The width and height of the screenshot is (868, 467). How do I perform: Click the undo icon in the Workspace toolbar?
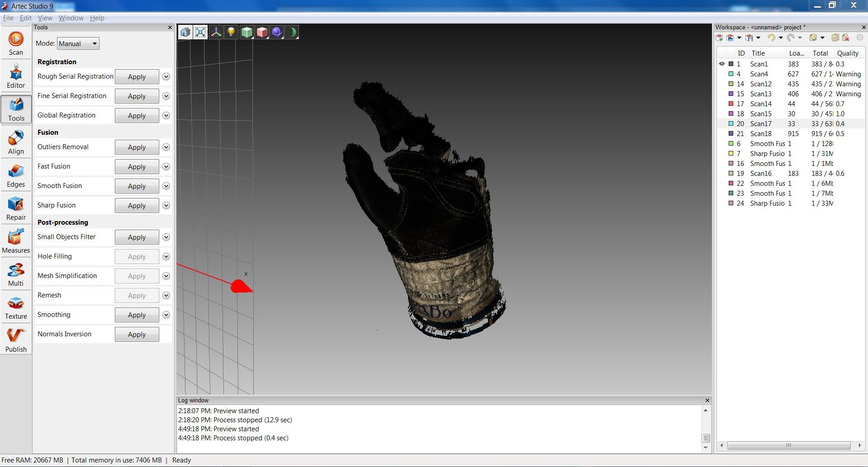coord(772,38)
